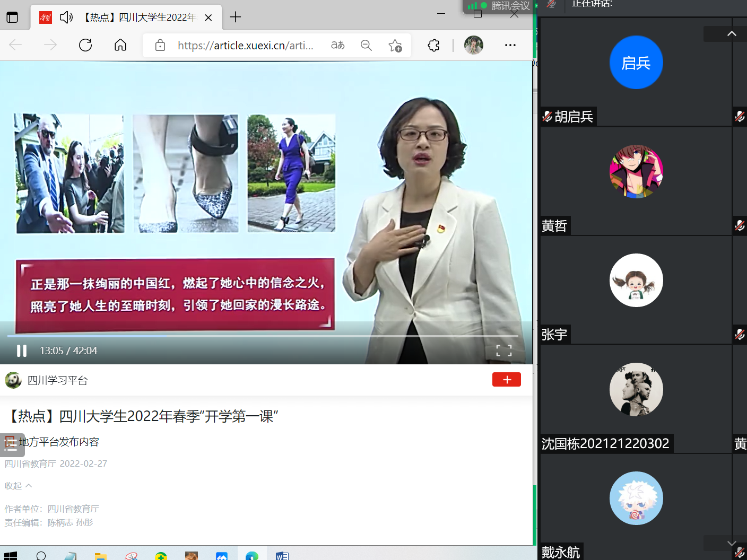Open browser extensions menu
The width and height of the screenshot is (747, 560).
click(433, 46)
